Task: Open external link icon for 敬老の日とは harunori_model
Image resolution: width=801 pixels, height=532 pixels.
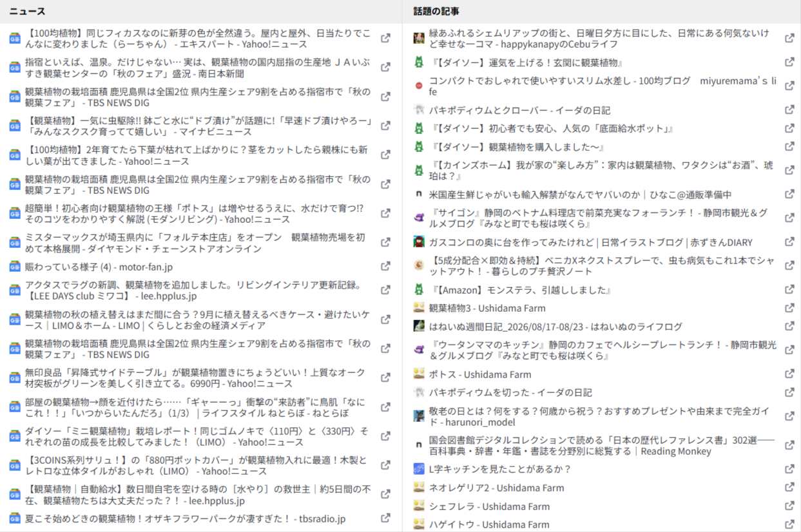Action: tap(789, 416)
